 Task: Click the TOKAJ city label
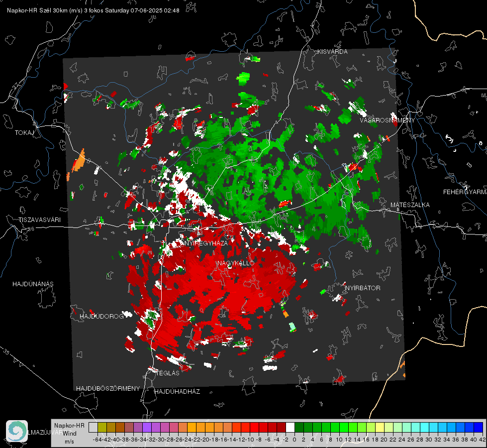tap(24, 133)
